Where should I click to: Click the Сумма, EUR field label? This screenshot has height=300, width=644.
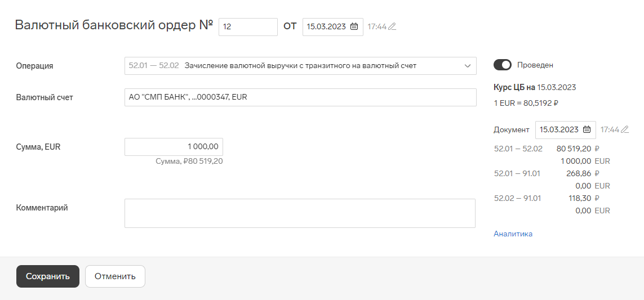[x=38, y=147]
